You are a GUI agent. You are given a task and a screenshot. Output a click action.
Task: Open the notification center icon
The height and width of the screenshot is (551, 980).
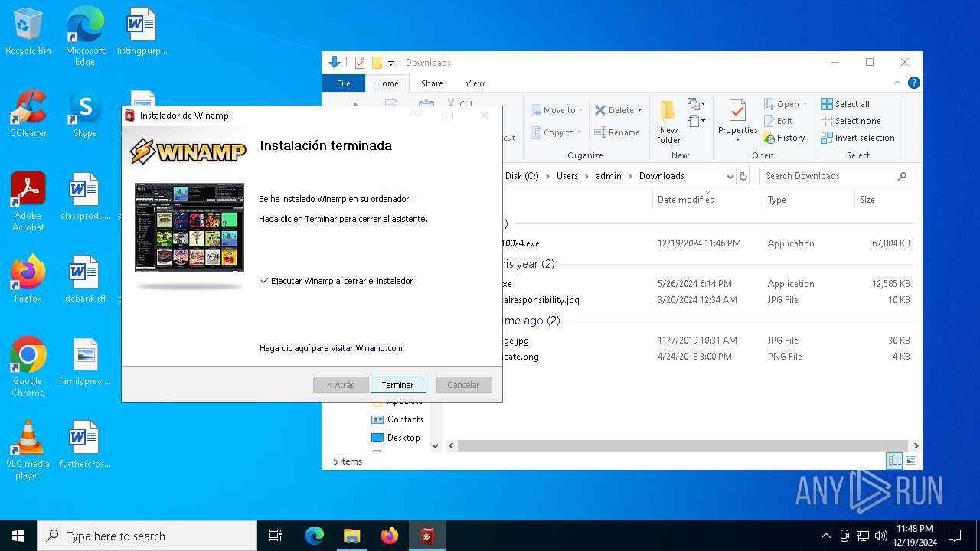(x=955, y=536)
